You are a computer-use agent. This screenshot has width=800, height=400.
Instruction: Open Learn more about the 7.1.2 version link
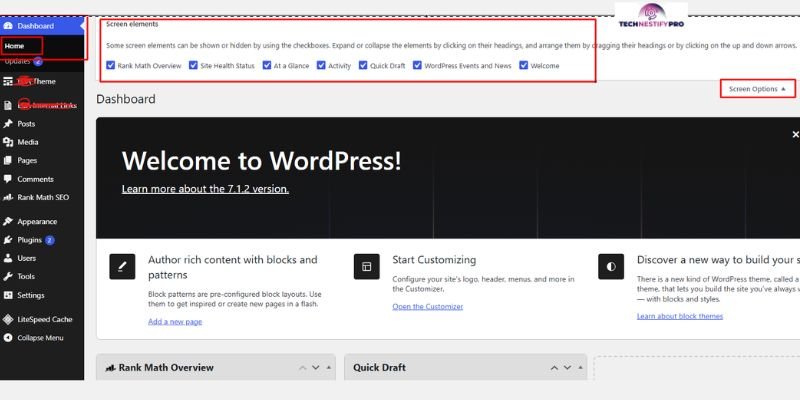(x=205, y=189)
